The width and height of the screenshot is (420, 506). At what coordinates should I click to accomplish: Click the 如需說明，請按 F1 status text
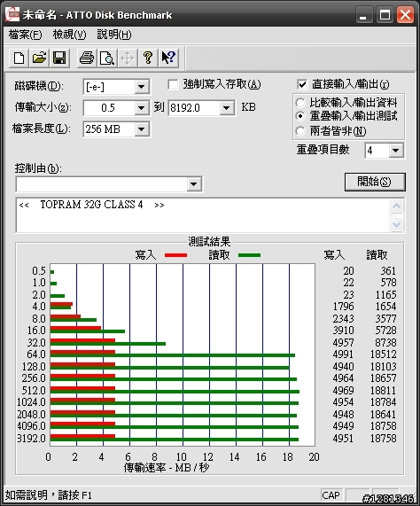click(x=49, y=495)
